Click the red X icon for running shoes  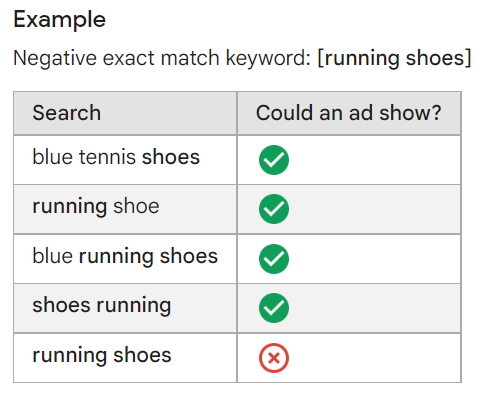274,358
